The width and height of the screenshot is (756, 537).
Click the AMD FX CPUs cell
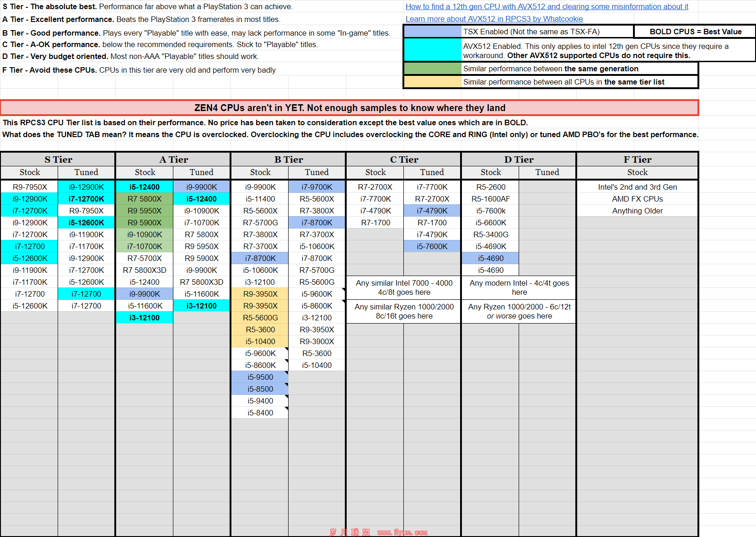click(638, 199)
